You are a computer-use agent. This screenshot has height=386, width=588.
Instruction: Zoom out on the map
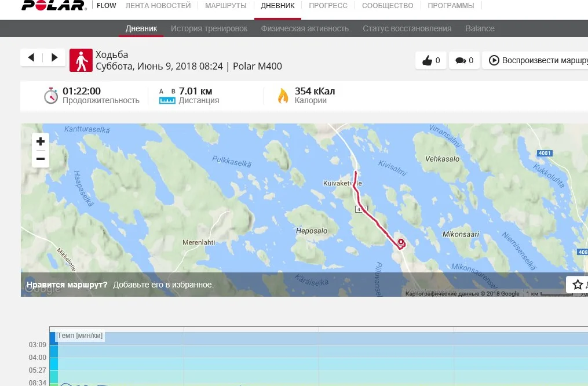[x=41, y=159]
